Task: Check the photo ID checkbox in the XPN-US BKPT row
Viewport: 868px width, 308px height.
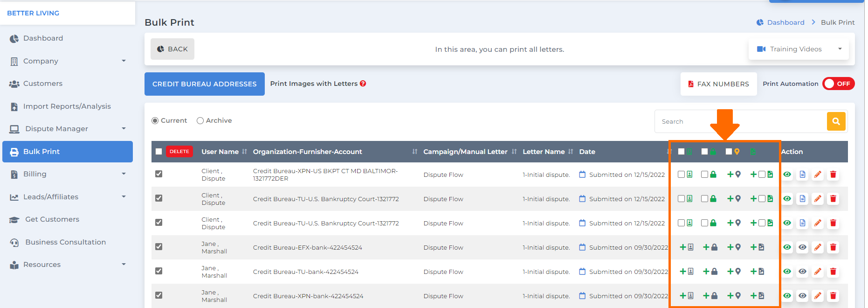Action: pos(682,175)
